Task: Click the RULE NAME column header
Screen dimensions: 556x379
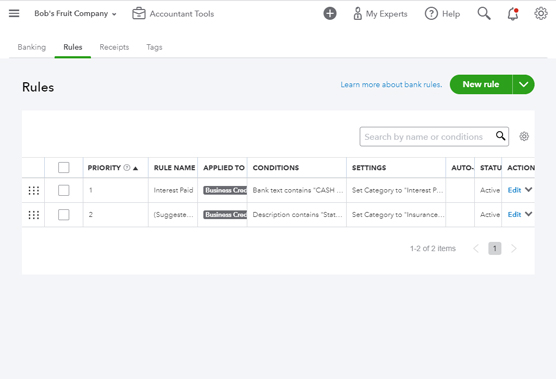Action: click(x=174, y=168)
